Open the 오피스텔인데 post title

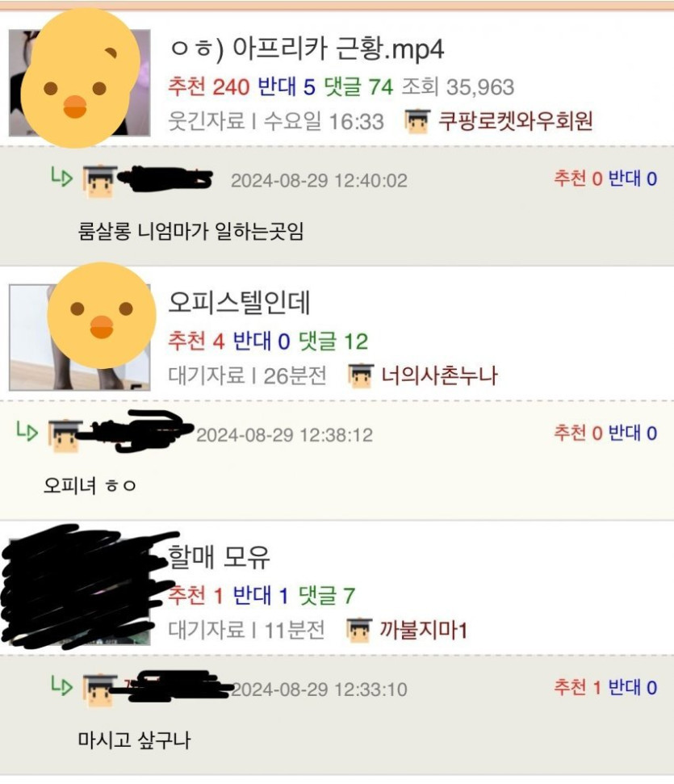pos(239,303)
